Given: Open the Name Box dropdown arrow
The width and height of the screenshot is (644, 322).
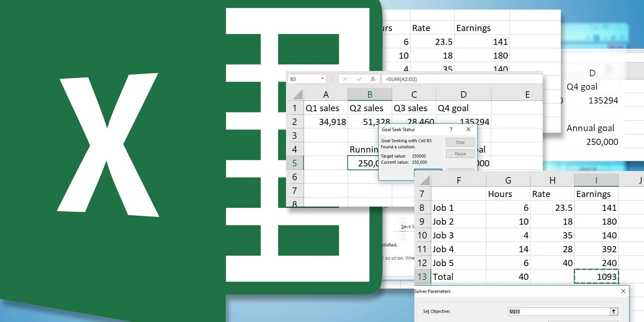Looking at the screenshot, I should tap(322, 79).
